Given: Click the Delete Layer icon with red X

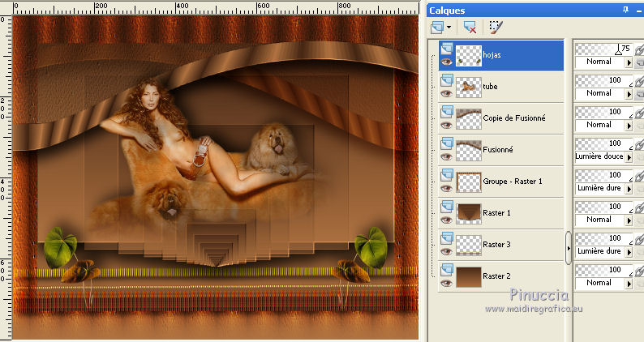Looking at the screenshot, I should 470,27.
